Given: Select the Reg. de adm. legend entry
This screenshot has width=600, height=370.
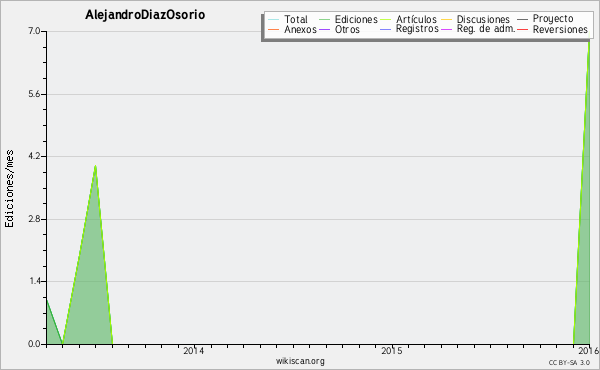Looking at the screenshot, I should tap(486, 29).
